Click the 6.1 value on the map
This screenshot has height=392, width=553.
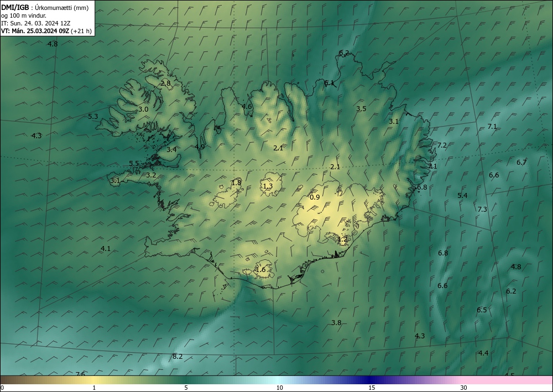329,83
